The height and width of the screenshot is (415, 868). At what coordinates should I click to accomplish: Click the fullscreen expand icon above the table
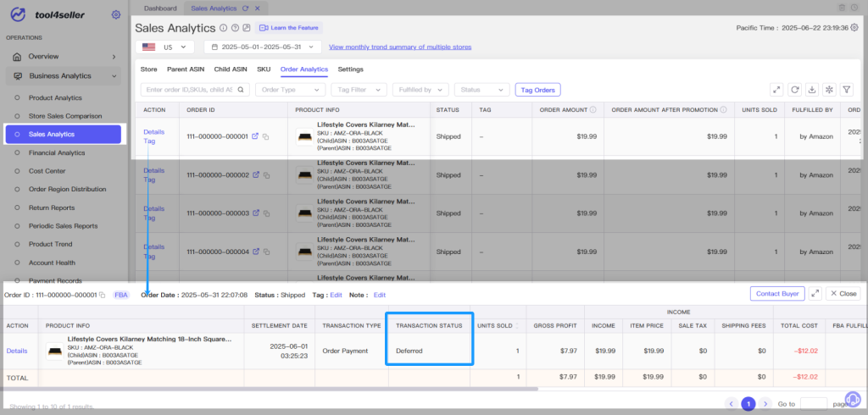(x=777, y=89)
